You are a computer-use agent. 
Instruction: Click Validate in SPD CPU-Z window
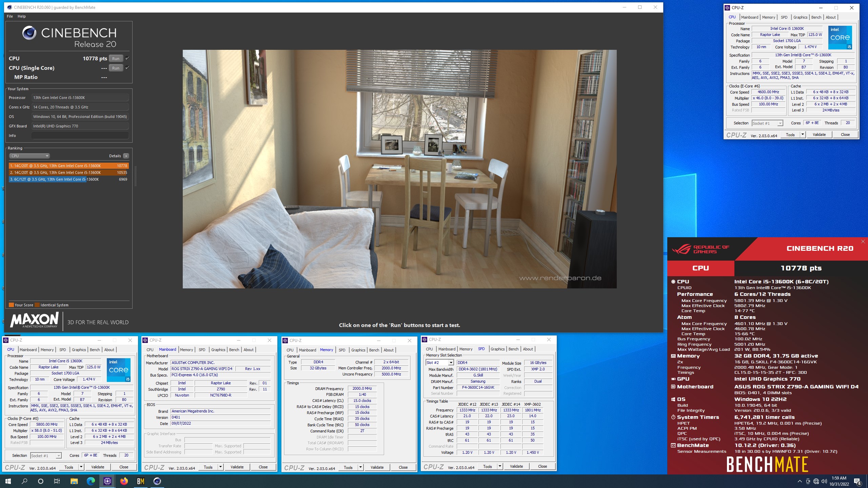(516, 466)
